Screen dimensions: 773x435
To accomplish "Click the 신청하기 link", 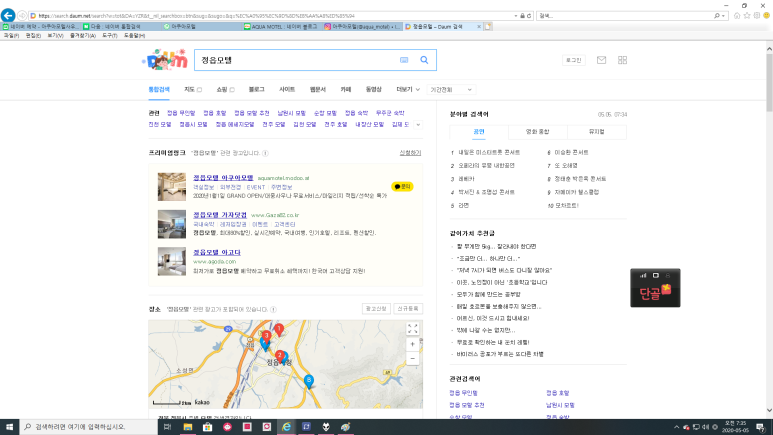I will [410, 153].
